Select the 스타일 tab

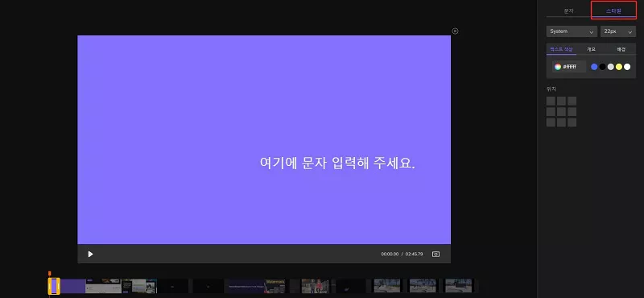click(x=613, y=11)
